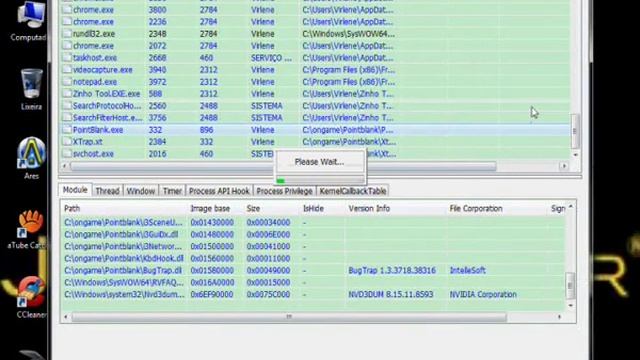Screen dimensions: 640x360
Task: Click the icon beside SearchFilterHost.e... process
Action: click(x=67, y=118)
